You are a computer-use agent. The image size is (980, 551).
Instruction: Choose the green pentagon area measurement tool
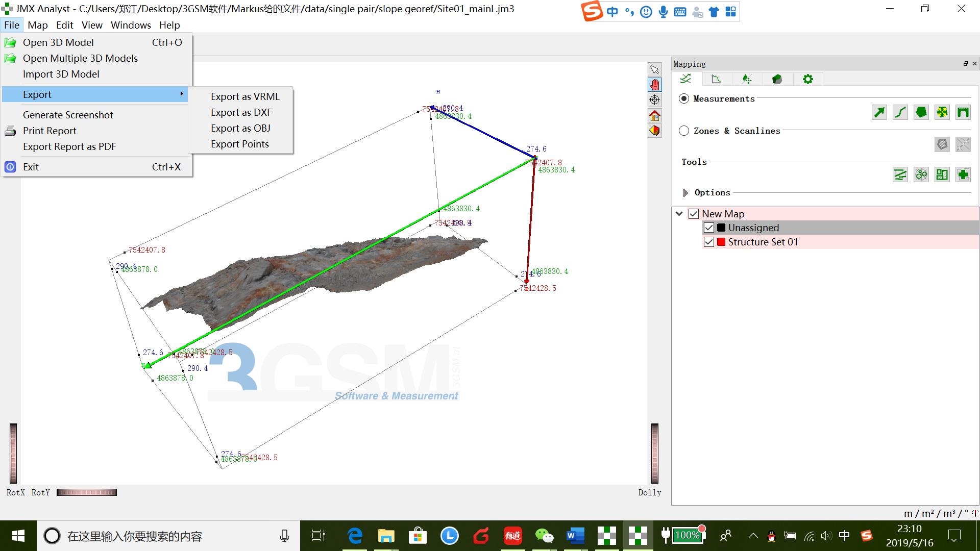coord(921,112)
